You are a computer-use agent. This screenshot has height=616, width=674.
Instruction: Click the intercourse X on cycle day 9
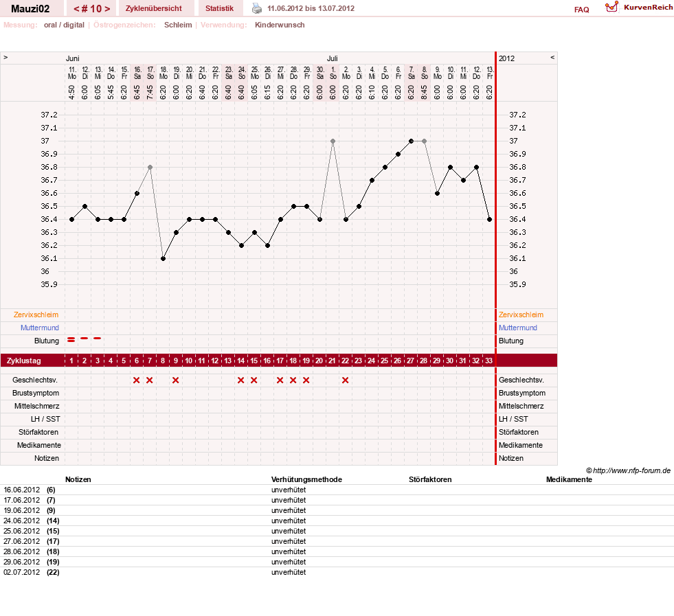coord(176,380)
